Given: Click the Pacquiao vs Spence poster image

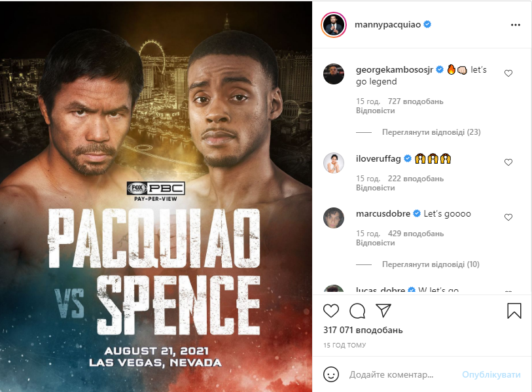Looking at the screenshot, I should 156,196.
